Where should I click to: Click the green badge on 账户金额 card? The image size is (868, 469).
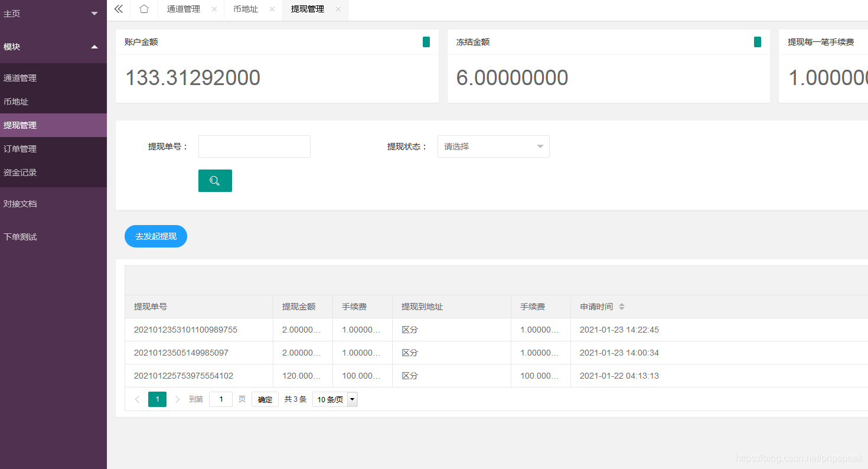pos(426,42)
